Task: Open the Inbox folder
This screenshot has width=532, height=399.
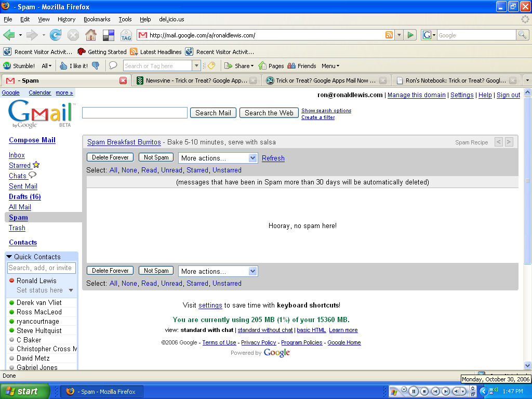Action: (x=17, y=155)
